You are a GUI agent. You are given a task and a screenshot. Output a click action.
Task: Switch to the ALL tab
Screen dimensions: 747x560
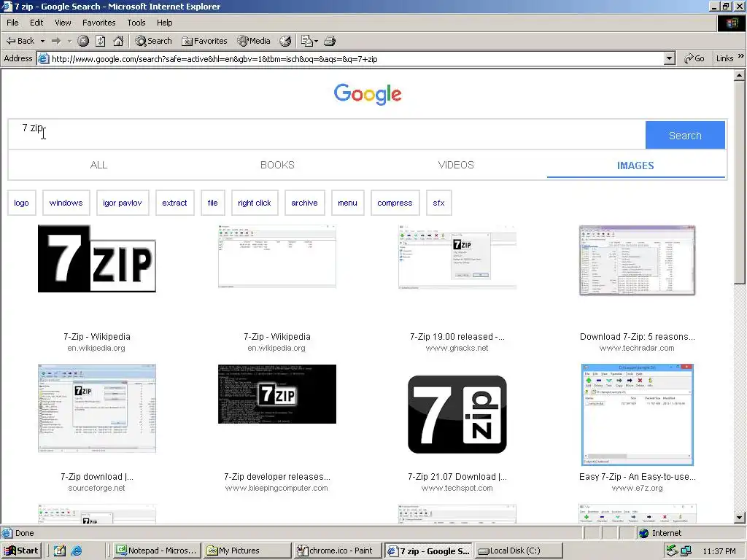[x=98, y=166]
